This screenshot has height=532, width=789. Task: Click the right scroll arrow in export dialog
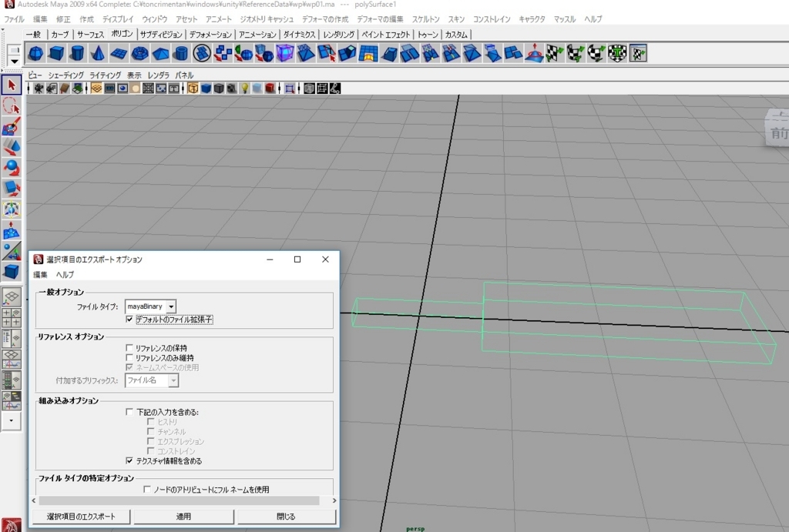(334, 500)
